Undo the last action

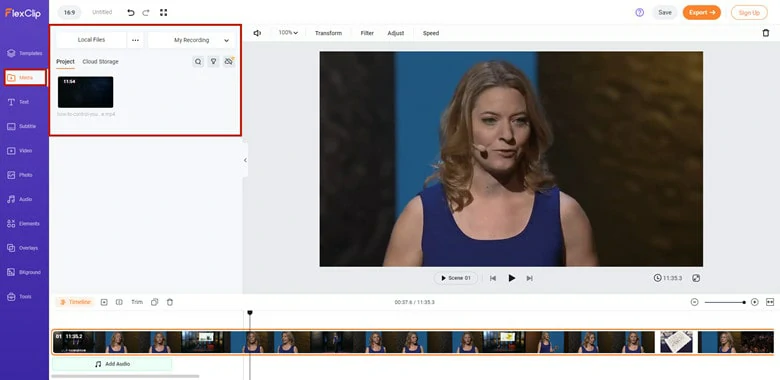[131, 12]
